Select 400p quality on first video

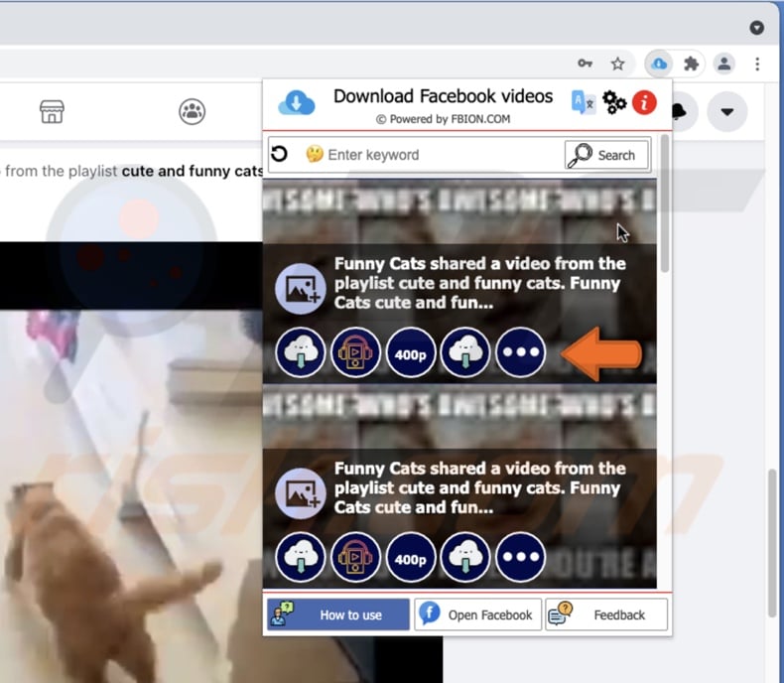(411, 352)
